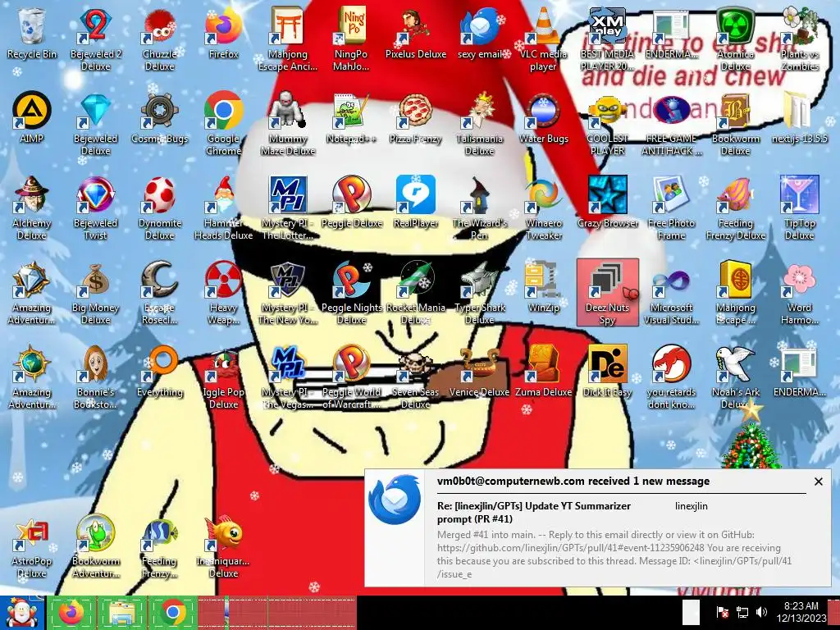This screenshot has height=630, width=840.
Task: Open VLC media player shortcut
Action: [543, 39]
